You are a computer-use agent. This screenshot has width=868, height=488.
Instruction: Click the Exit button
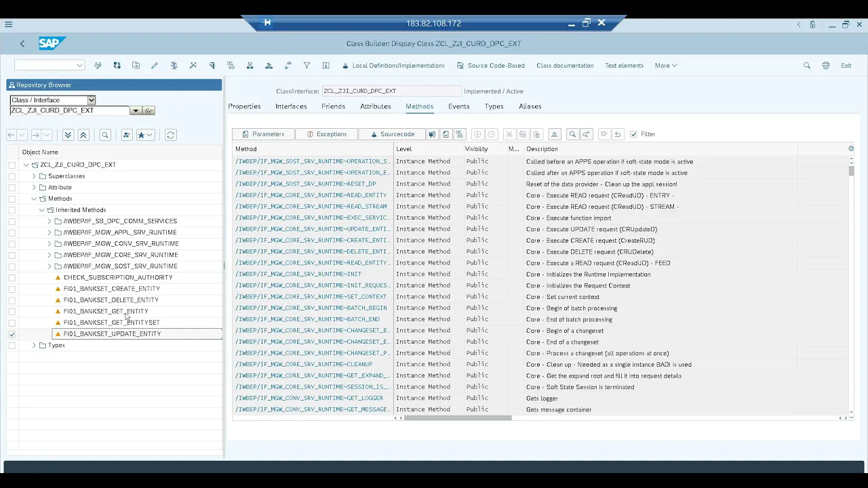coord(846,66)
